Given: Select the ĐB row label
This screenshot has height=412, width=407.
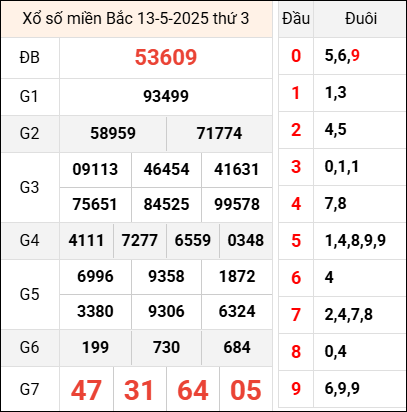Looking at the screenshot, I should [30, 58].
